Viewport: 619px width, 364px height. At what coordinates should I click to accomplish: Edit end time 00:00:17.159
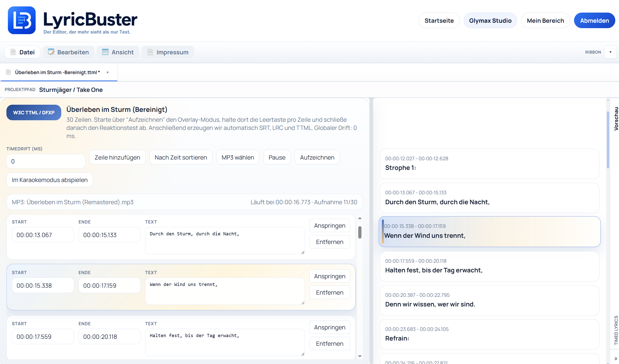[x=110, y=285]
